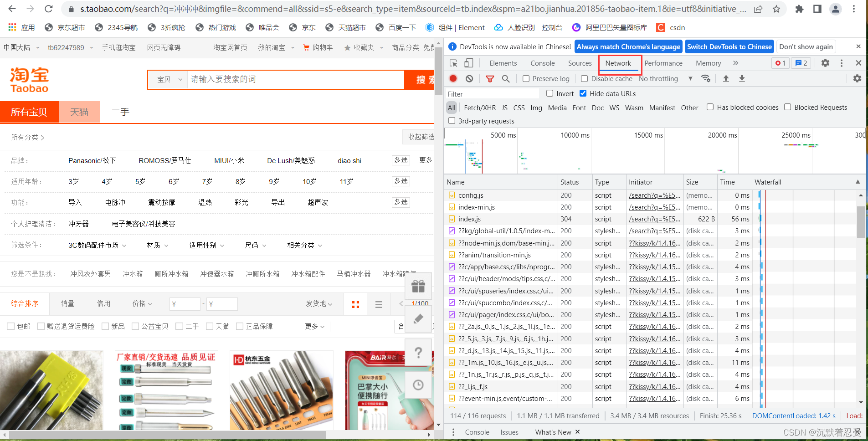Viewport: 868px width, 441px height.
Task: Expand more DevTools tabs chevron
Action: click(735, 63)
